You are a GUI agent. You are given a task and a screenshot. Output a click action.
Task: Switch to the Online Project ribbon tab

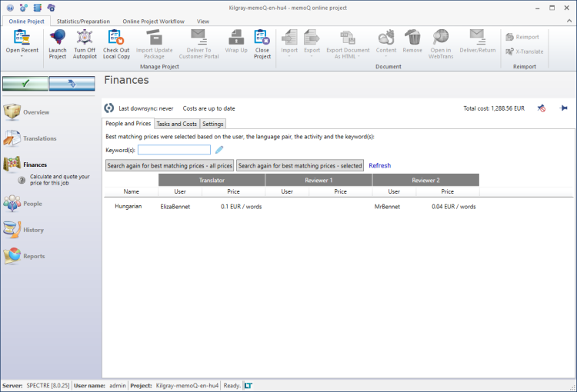(26, 22)
